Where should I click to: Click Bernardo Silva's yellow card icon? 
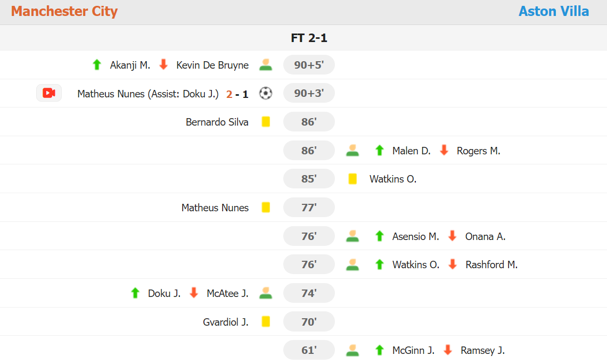pyautogui.click(x=266, y=122)
